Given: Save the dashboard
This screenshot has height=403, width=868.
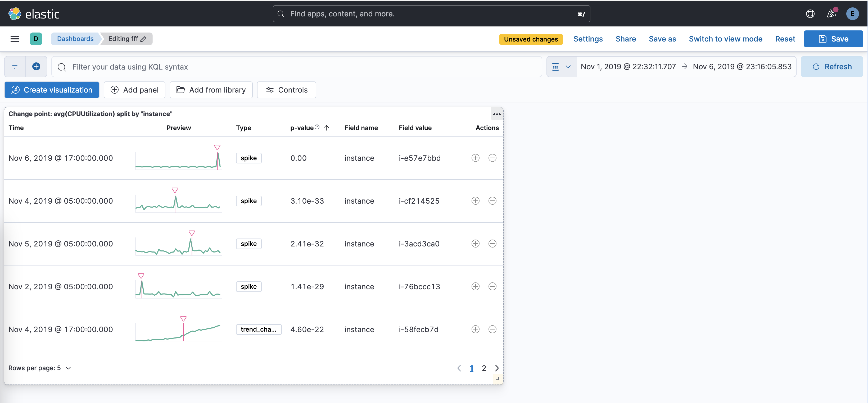Looking at the screenshot, I should click(x=833, y=39).
